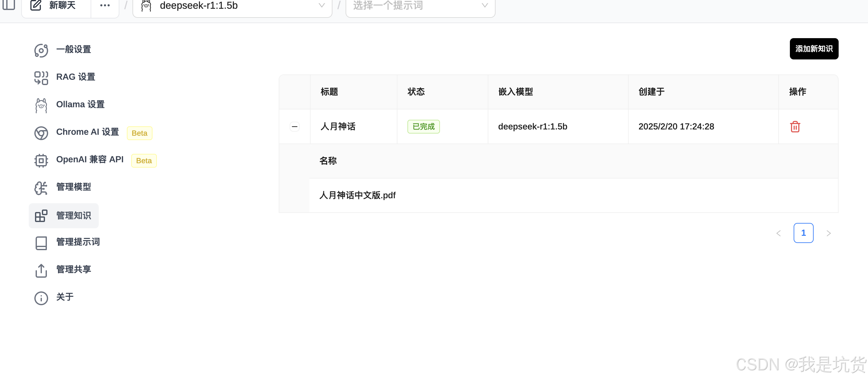The width and height of the screenshot is (868, 379).
Task: Open the three-dots more options menu
Action: [105, 5]
